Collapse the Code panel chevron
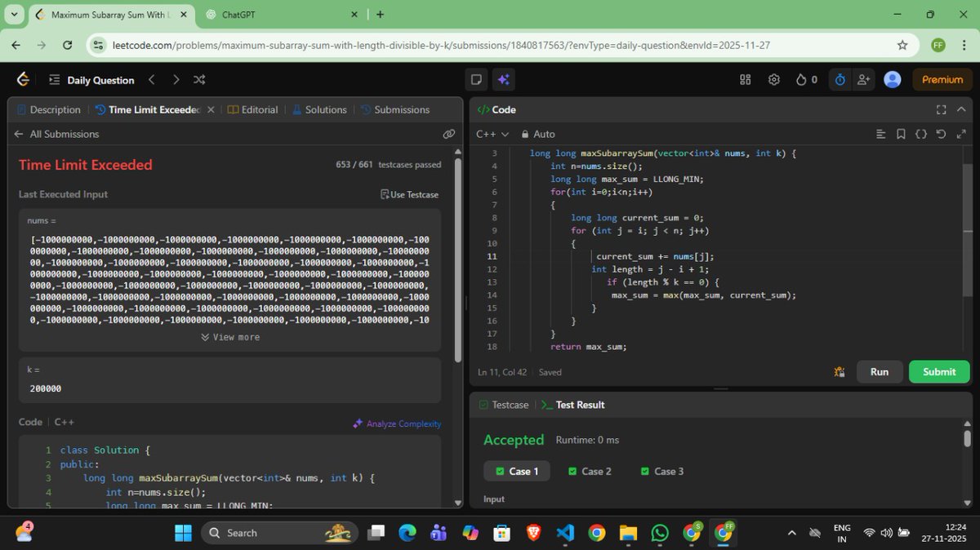980x550 pixels. (962, 109)
